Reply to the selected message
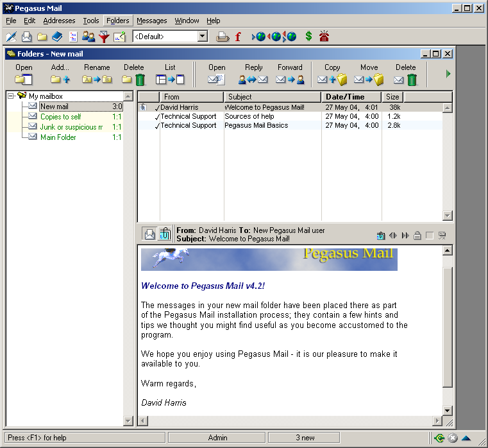Screen dimensions: 488x448 click(x=253, y=74)
